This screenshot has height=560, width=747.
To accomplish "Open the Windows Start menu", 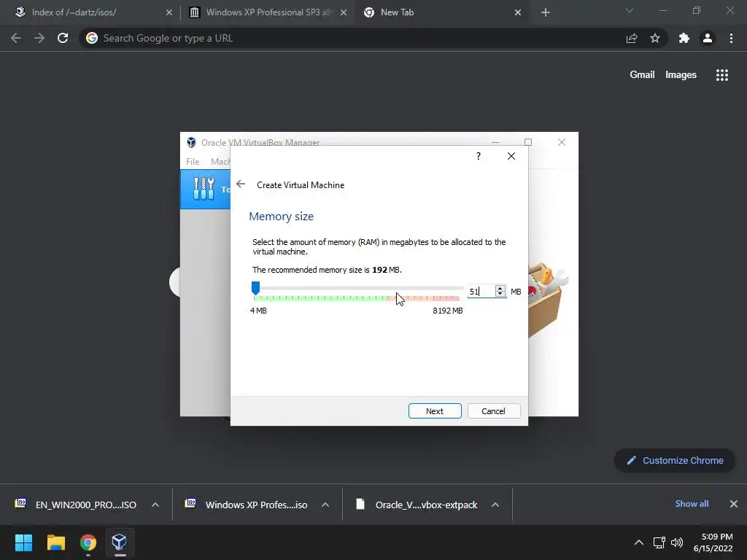I will tap(23, 542).
